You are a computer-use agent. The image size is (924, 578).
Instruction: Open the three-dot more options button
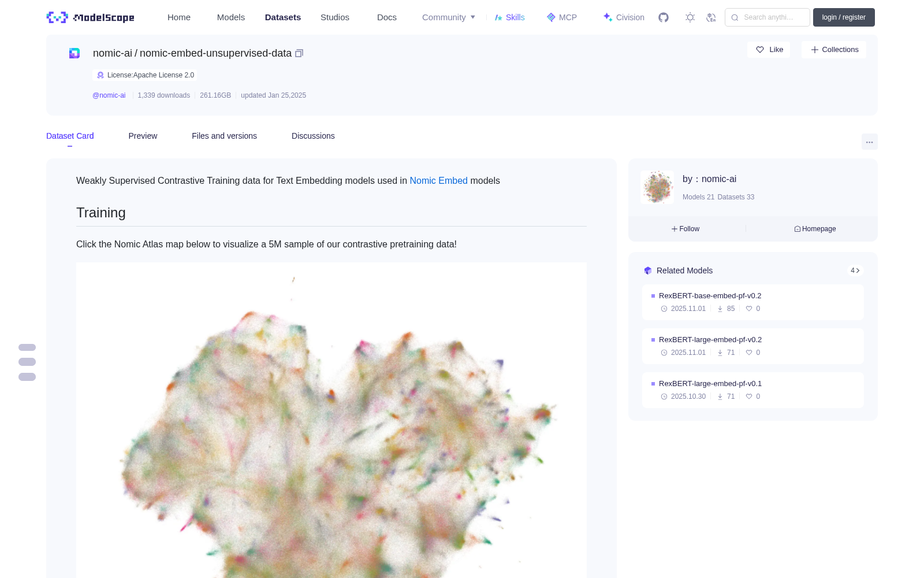pyautogui.click(x=870, y=142)
